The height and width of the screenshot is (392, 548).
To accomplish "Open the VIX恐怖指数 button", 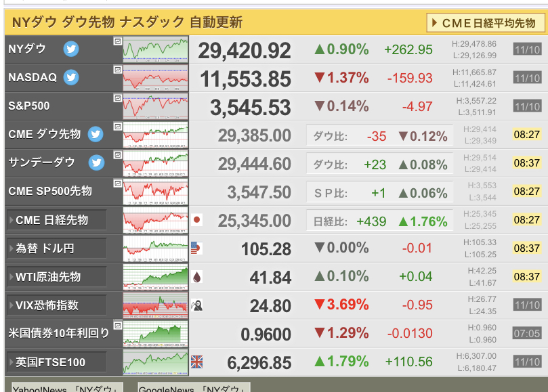I will 56,305.
